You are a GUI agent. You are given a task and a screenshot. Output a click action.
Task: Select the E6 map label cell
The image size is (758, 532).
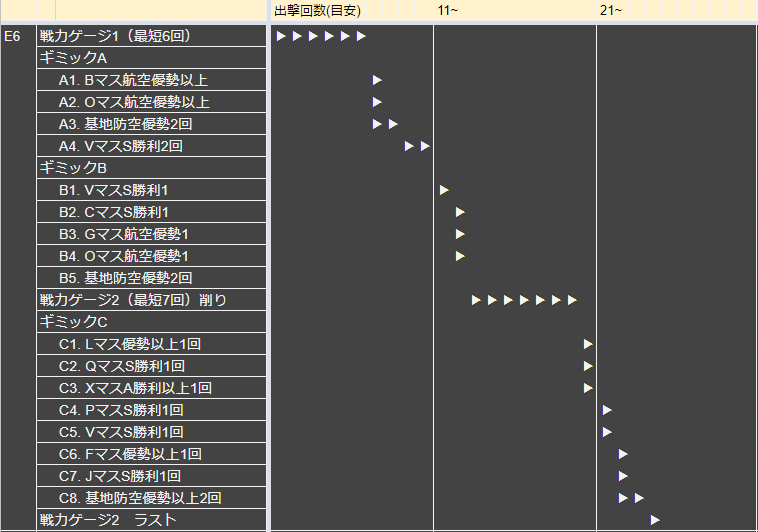[18, 278]
